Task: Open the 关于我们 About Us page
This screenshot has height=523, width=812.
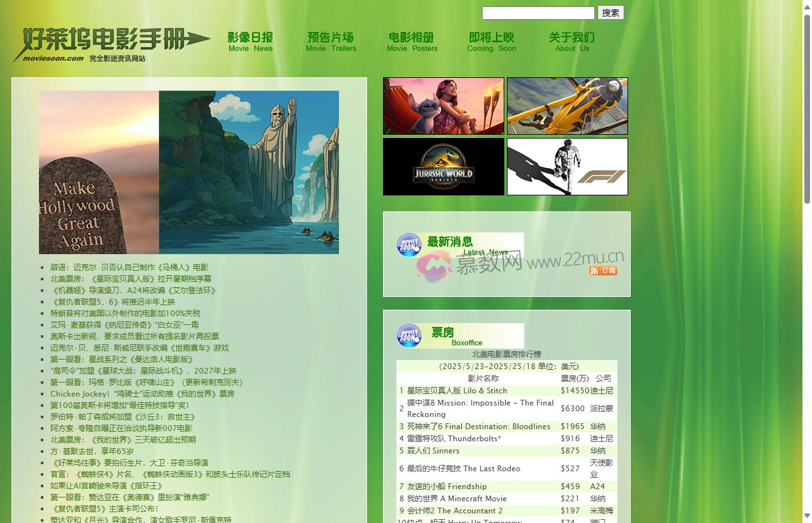Action: tap(571, 42)
